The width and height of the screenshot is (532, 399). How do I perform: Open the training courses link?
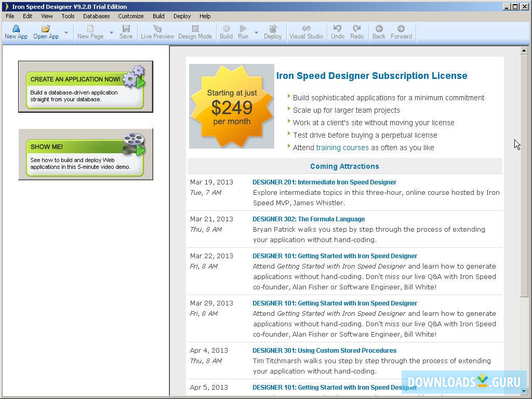coord(342,148)
